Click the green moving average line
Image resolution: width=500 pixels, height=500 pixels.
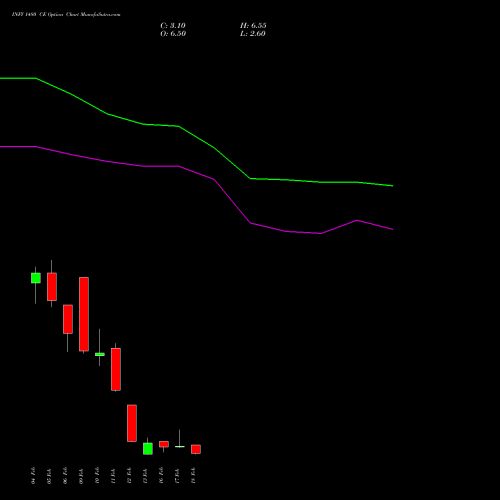[x=213, y=148]
